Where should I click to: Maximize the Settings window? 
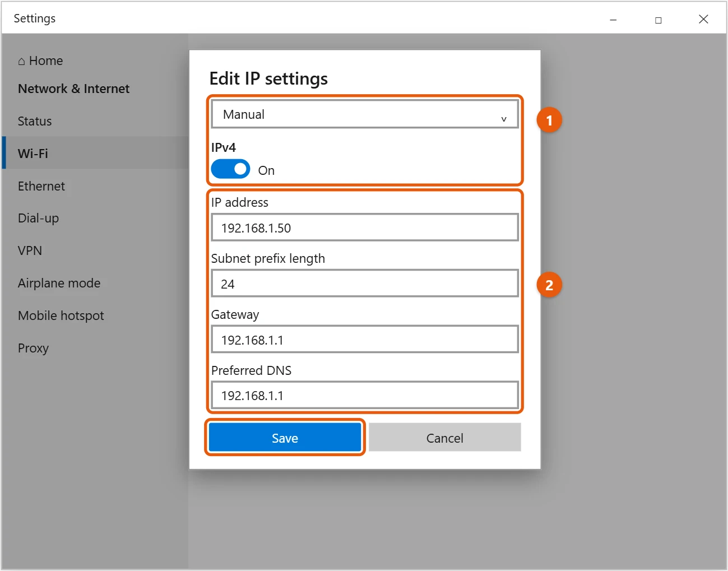659,20
